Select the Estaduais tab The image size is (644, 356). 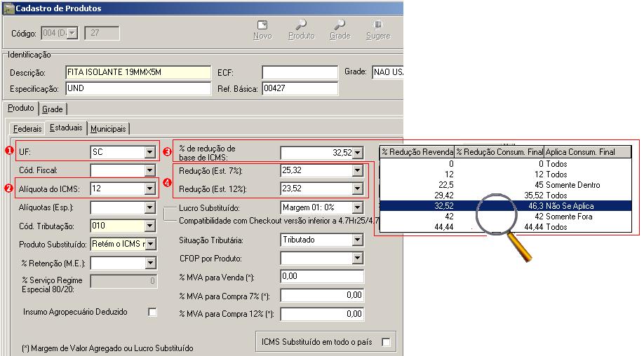(x=66, y=128)
